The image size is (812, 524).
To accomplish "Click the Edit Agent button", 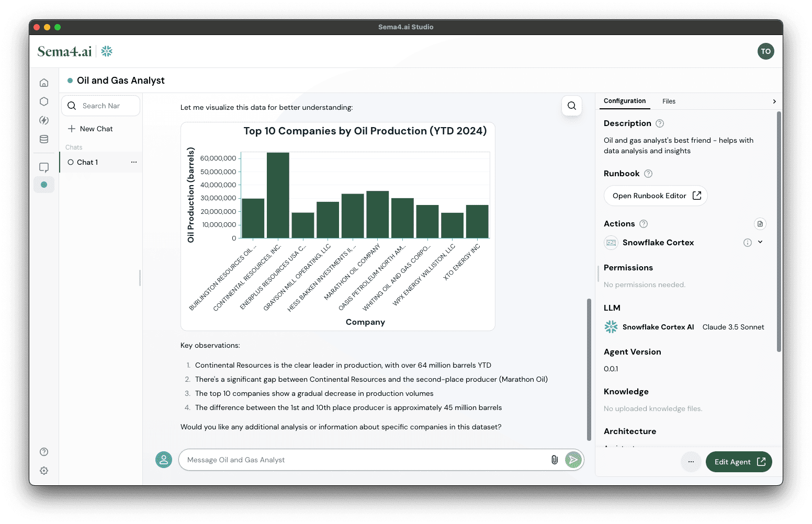I will pyautogui.click(x=739, y=462).
